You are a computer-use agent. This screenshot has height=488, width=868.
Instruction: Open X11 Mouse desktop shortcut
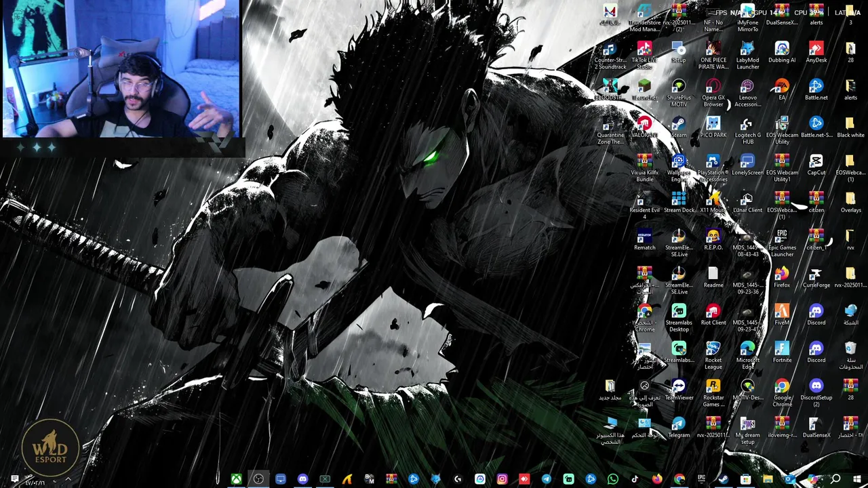[713, 202]
